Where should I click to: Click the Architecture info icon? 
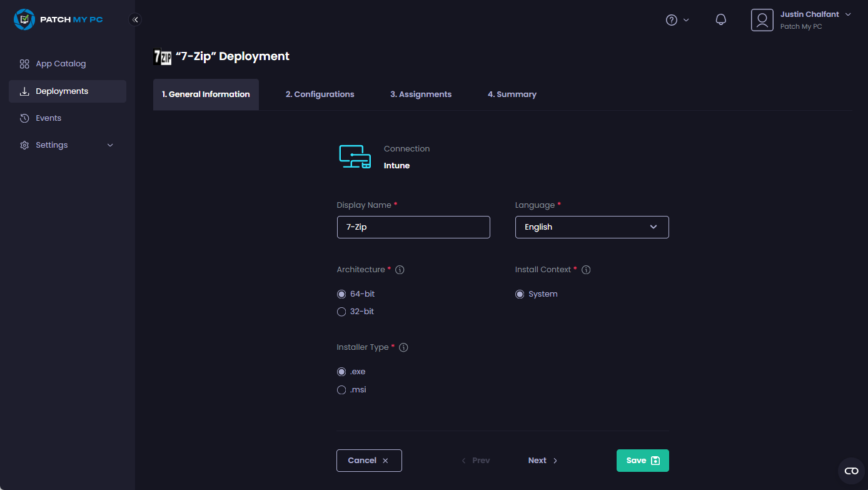(x=400, y=270)
